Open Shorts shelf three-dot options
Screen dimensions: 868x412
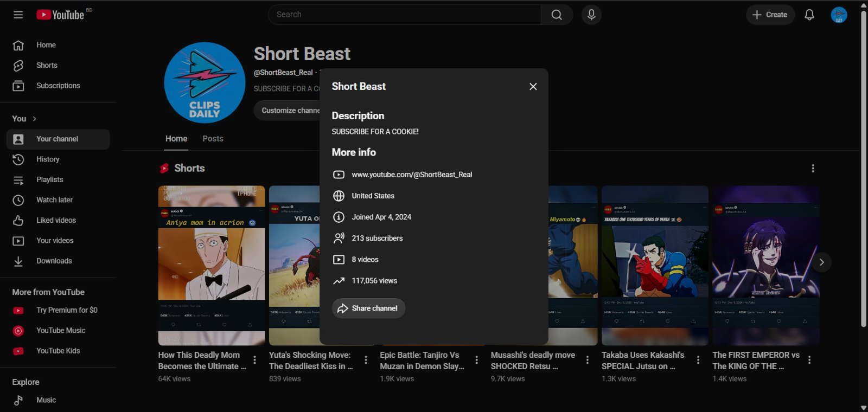(813, 169)
